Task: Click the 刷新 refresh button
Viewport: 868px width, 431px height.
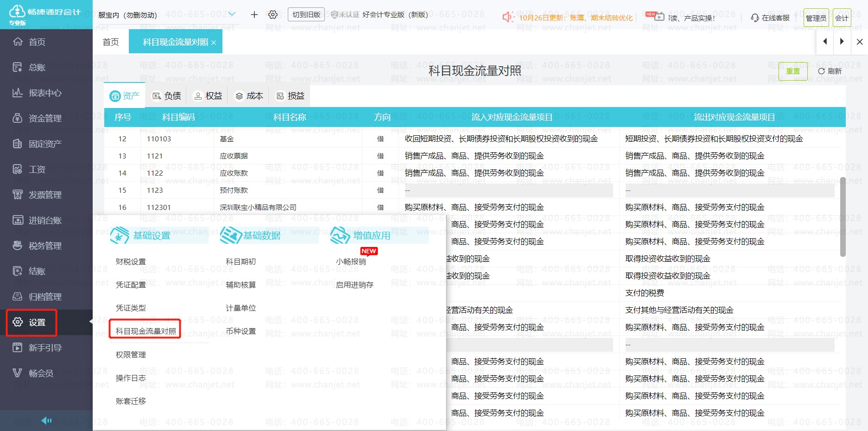Action: (830, 71)
